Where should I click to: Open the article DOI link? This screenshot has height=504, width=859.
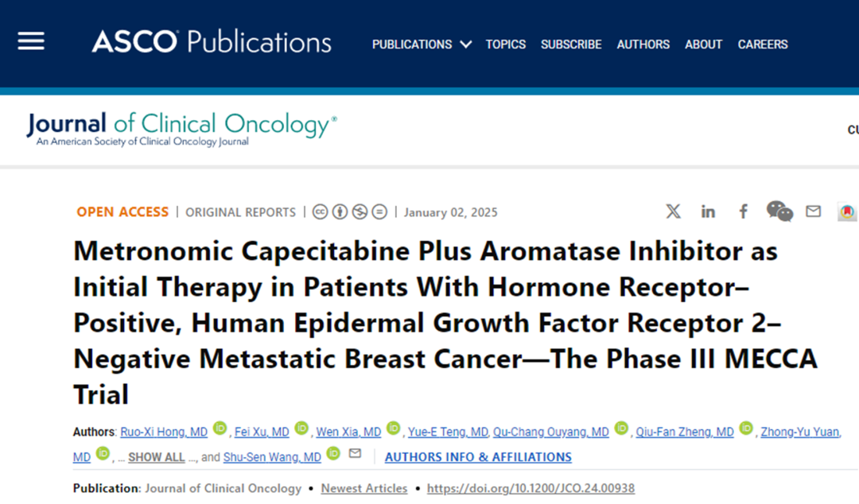[x=531, y=488]
